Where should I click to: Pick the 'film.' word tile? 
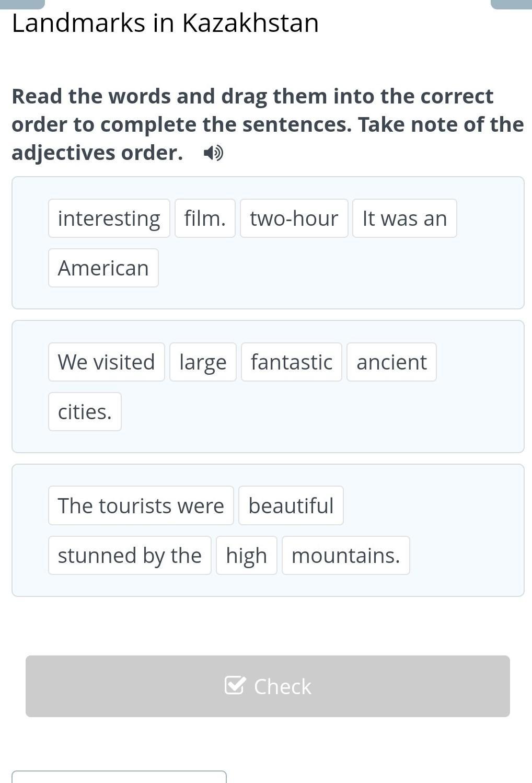click(205, 218)
